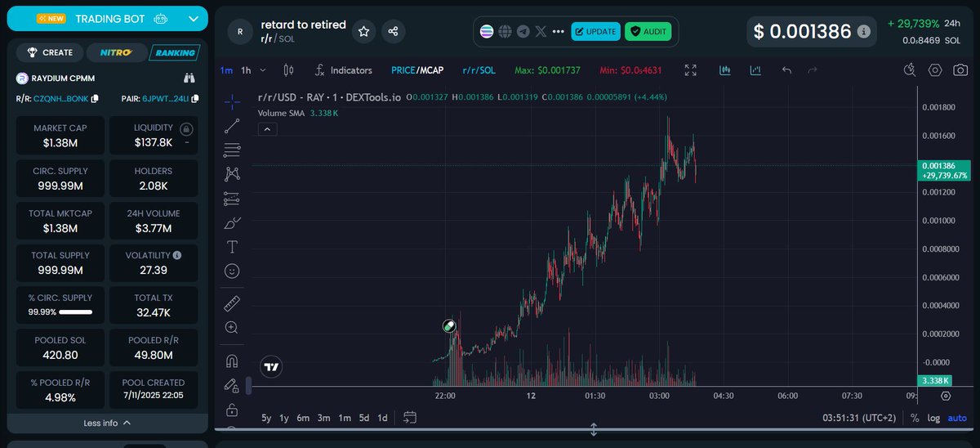The width and height of the screenshot is (980, 448).
Task: Click the TradingView logo on chart
Action: (x=272, y=367)
